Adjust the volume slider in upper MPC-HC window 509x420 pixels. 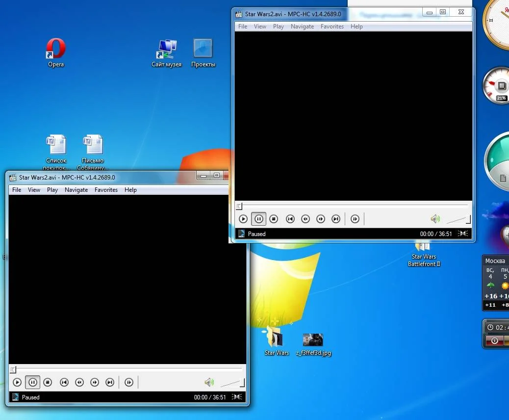click(458, 220)
